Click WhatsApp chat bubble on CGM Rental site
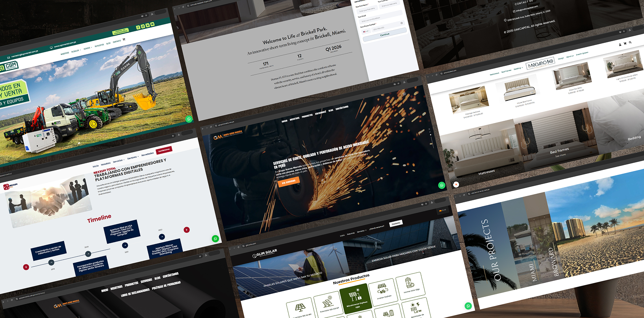The image size is (644, 318). (x=189, y=119)
